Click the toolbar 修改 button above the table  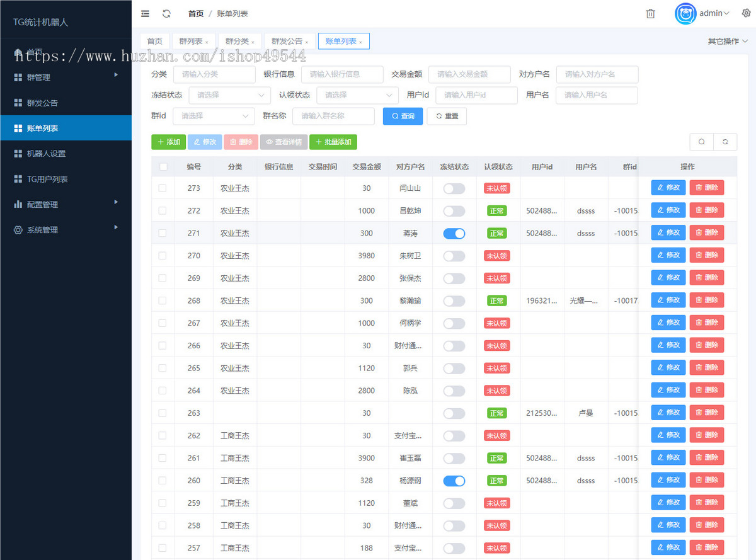(x=205, y=142)
